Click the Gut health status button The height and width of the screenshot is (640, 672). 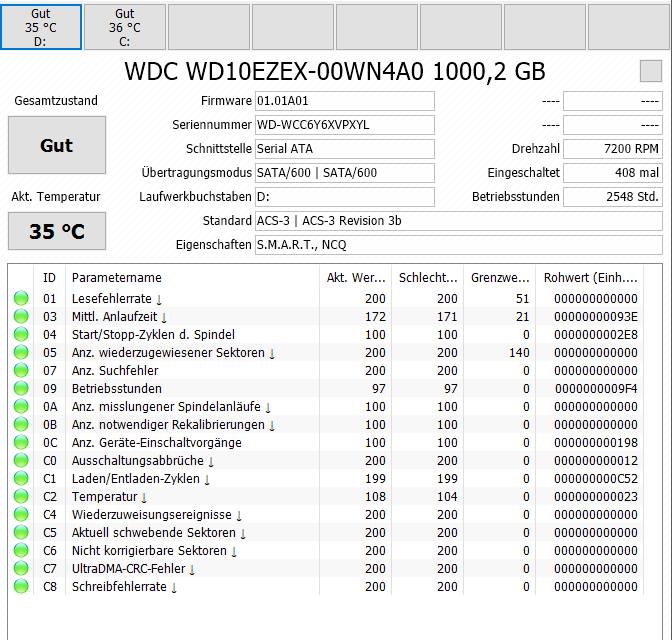coord(57,145)
